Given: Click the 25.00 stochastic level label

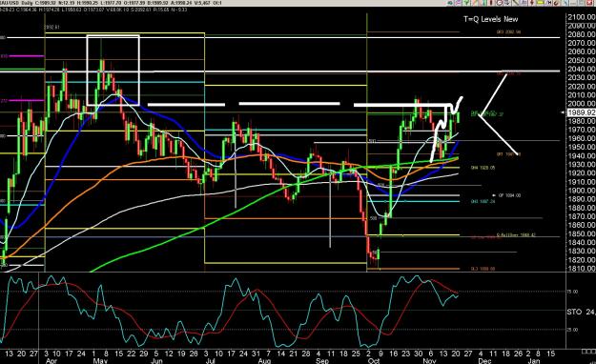Looking at the screenshot, I should 573,330.
